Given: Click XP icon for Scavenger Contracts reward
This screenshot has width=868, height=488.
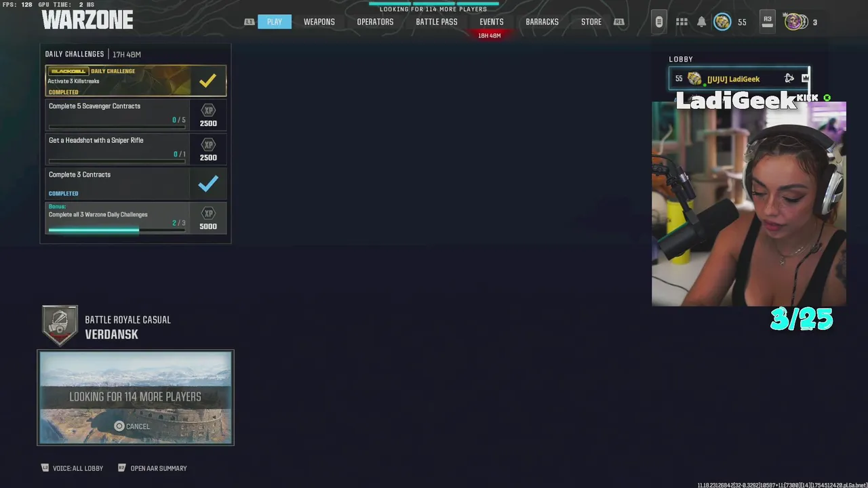Looking at the screenshot, I should click(x=208, y=110).
